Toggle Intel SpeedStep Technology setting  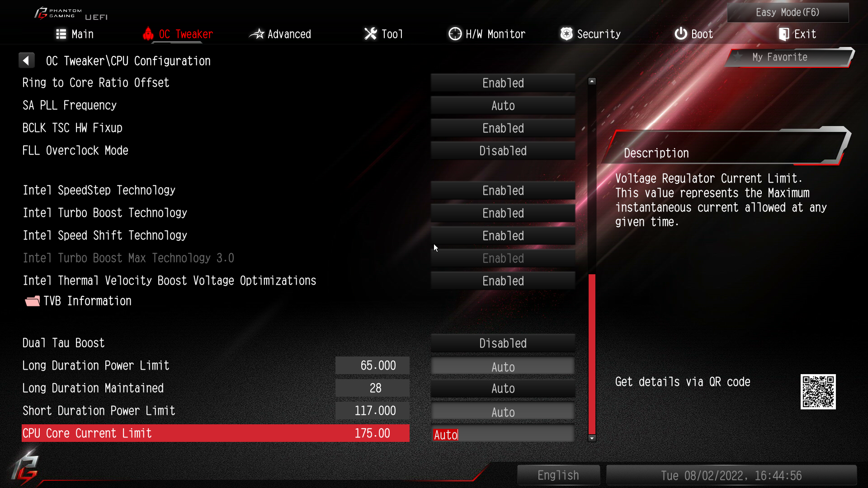(x=503, y=190)
